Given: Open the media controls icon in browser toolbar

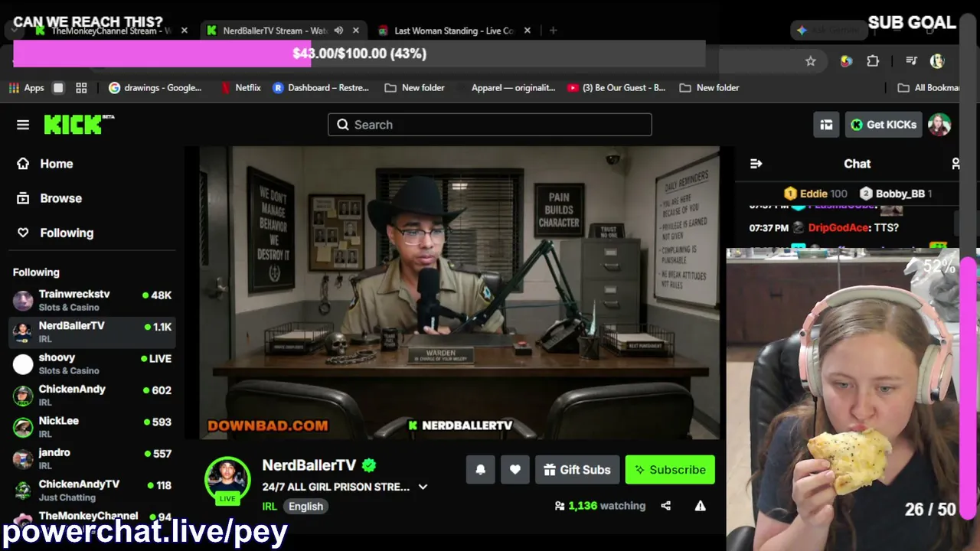Looking at the screenshot, I should point(911,61).
